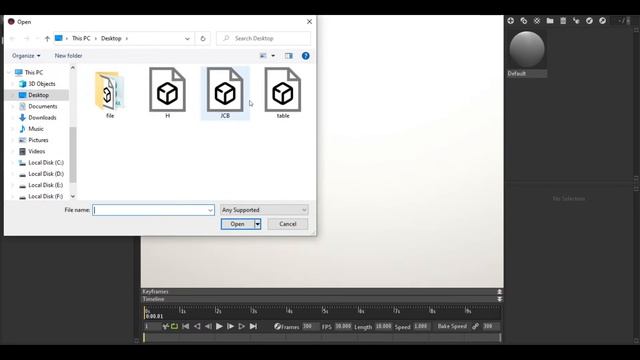640x360 pixels.
Task: Click the Cancel button
Action: coord(288,224)
